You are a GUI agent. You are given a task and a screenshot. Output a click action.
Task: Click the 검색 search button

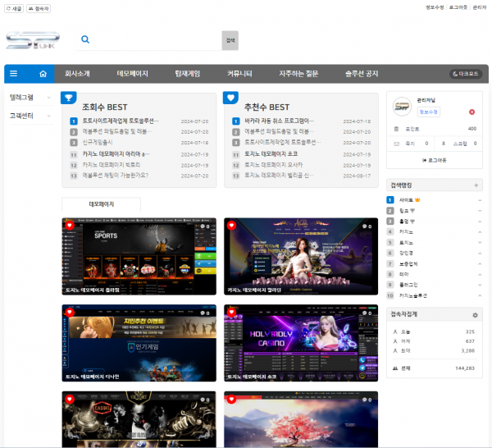(230, 40)
